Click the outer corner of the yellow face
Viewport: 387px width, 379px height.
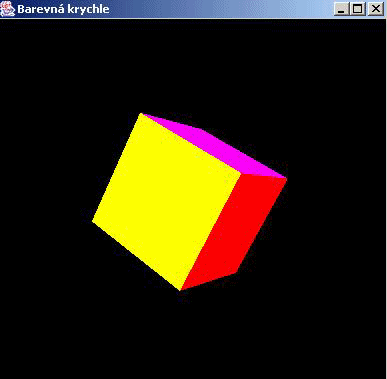(93, 220)
